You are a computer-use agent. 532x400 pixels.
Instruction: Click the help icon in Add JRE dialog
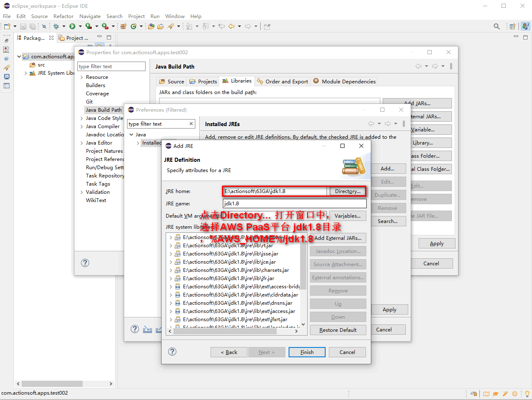click(173, 352)
